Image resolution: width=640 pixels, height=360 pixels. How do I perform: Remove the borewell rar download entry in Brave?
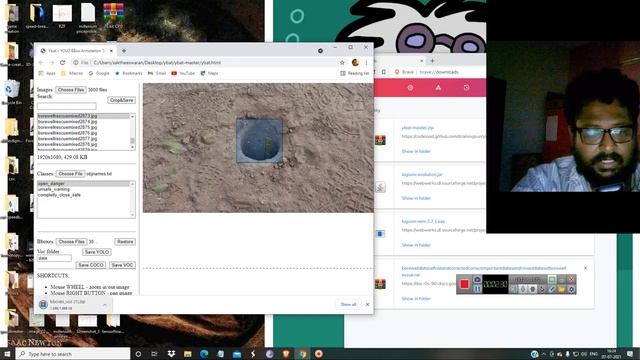pos(585,268)
